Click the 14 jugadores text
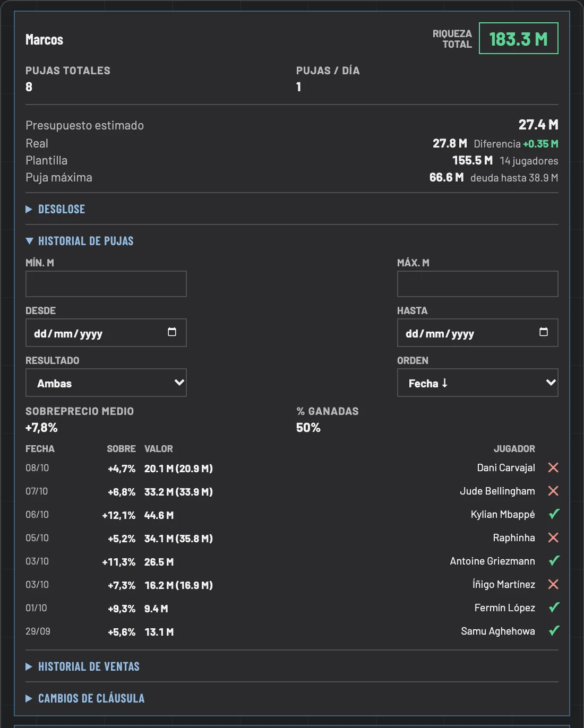 pos(529,161)
